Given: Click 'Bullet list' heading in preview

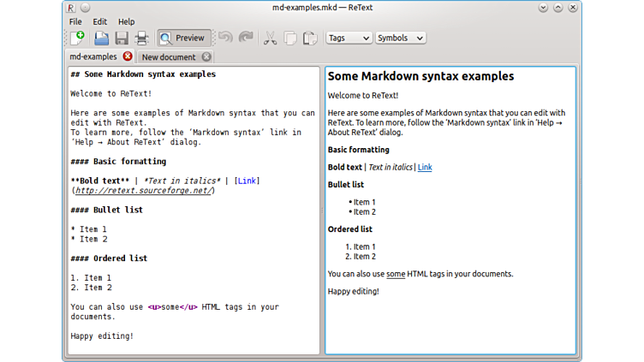Looking at the screenshot, I should click(346, 184).
